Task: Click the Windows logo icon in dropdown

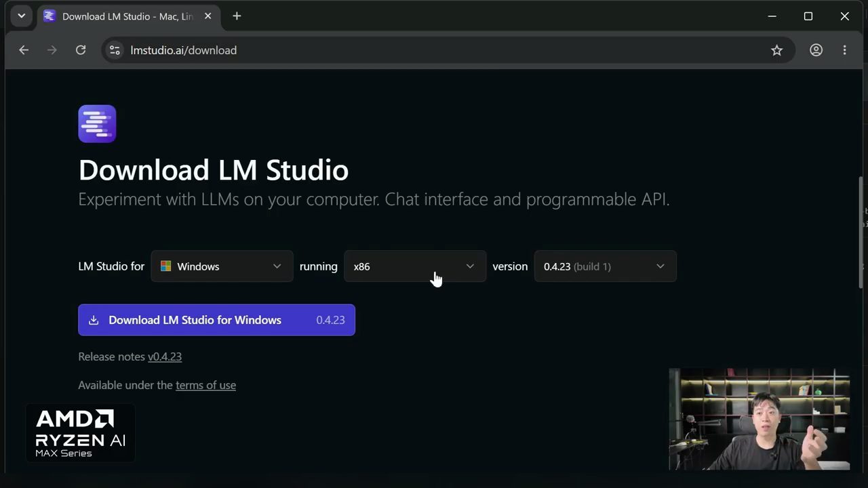Action: [165, 266]
